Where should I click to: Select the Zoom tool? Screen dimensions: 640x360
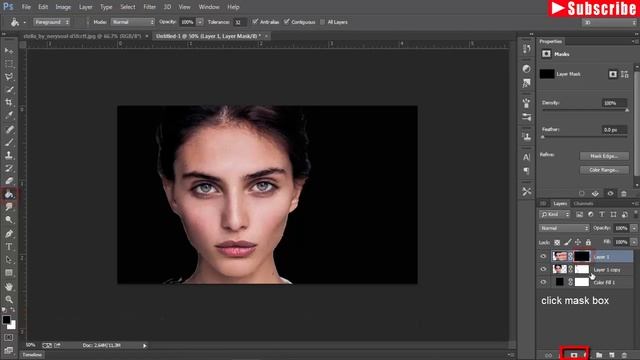[9, 300]
